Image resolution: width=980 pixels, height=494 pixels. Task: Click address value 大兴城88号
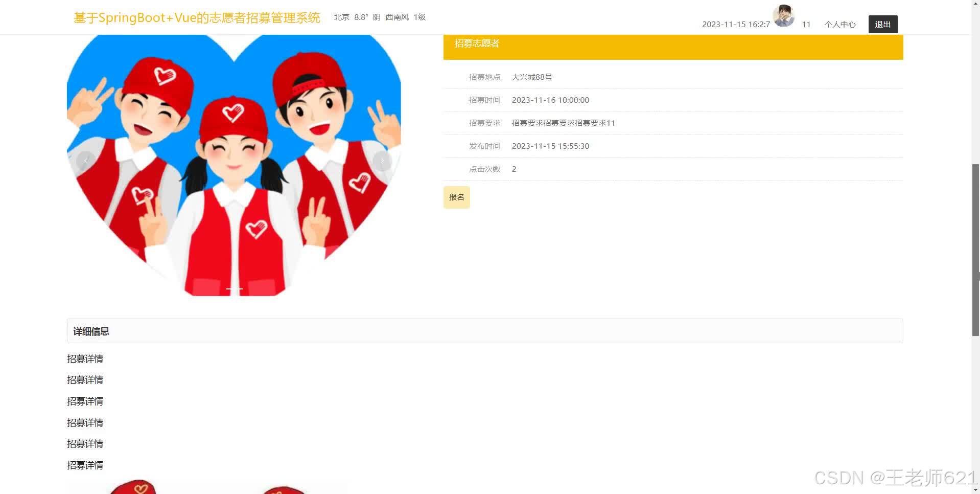coord(532,77)
